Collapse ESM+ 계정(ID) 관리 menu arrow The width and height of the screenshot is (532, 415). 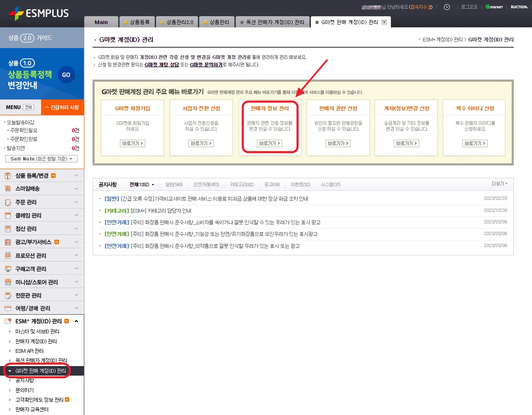pos(76,321)
